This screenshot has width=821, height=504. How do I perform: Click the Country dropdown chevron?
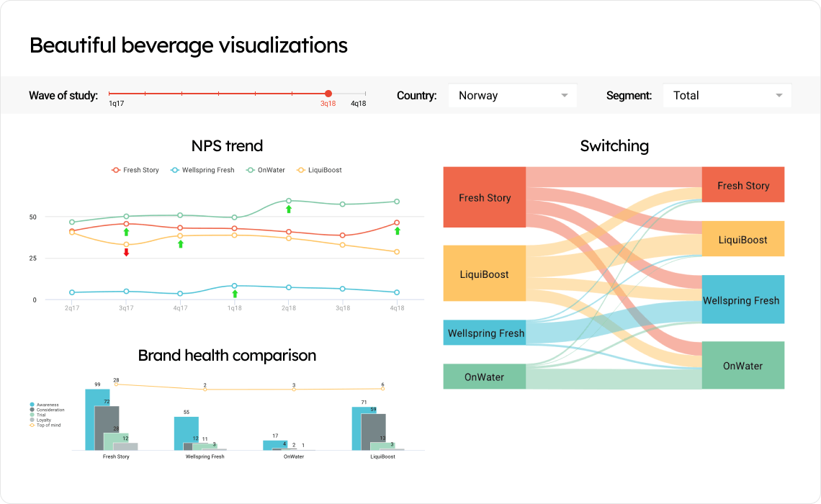[x=564, y=95]
